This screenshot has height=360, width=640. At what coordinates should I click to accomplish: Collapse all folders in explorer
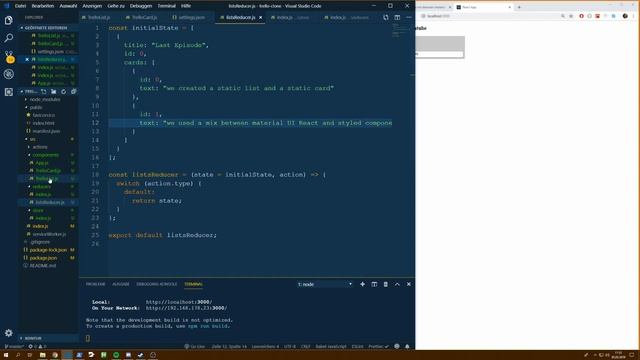[x=73, y=91]
